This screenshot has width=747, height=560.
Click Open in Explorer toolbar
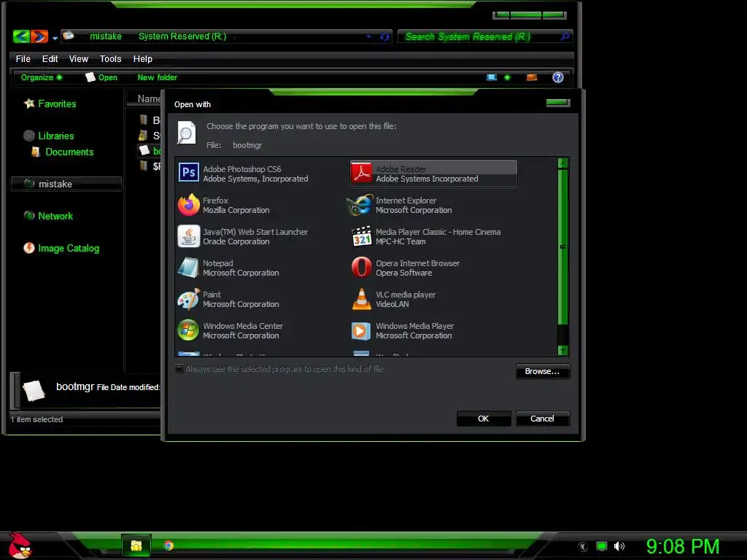click(101, 77)
